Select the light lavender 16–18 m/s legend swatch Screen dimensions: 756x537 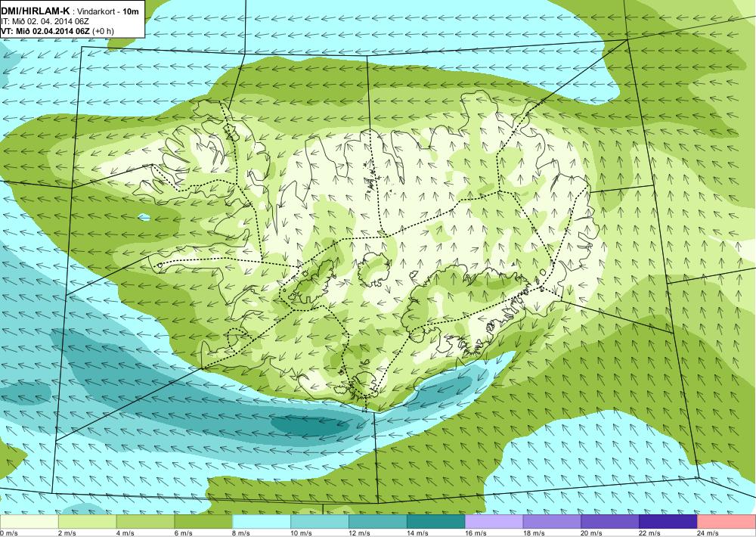point(494,522)
